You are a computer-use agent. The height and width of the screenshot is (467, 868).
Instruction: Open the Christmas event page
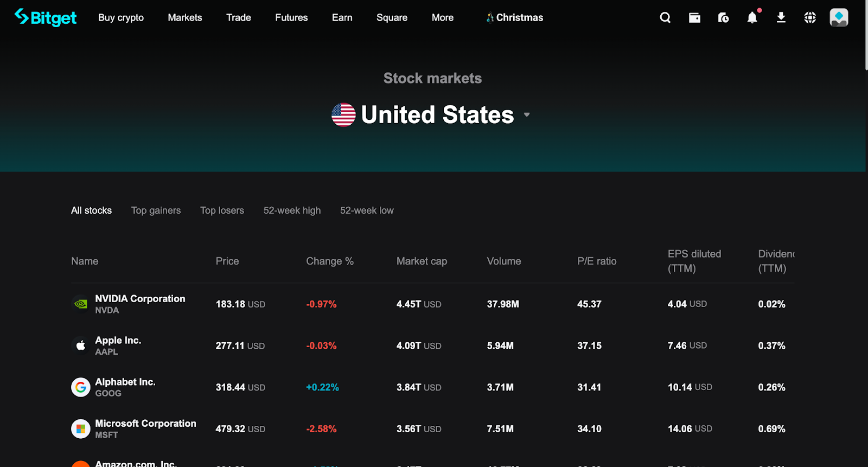[514, 17]
